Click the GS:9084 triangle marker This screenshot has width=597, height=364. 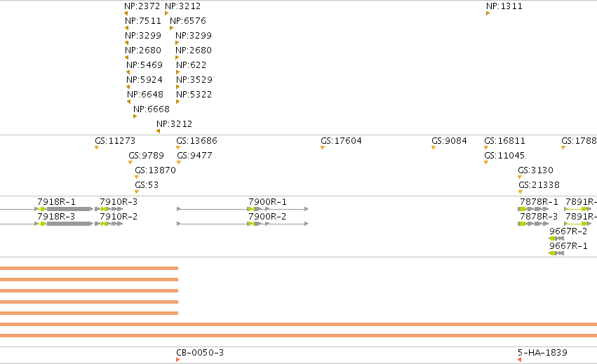coord(434,148)
